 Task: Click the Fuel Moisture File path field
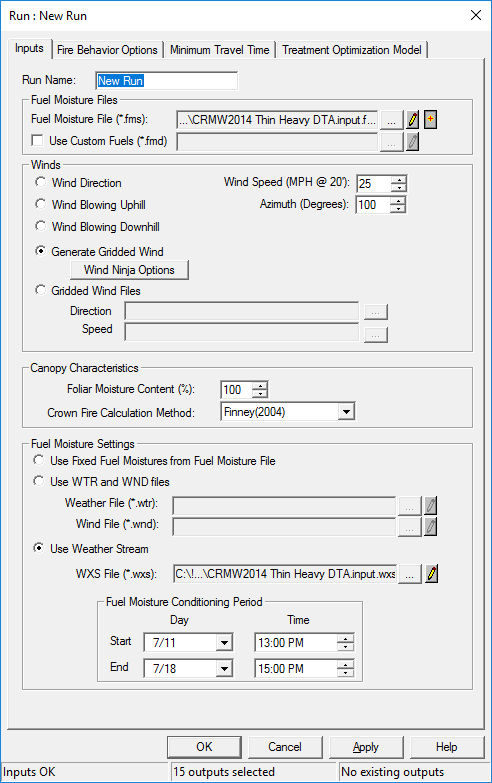coord(278,120)
